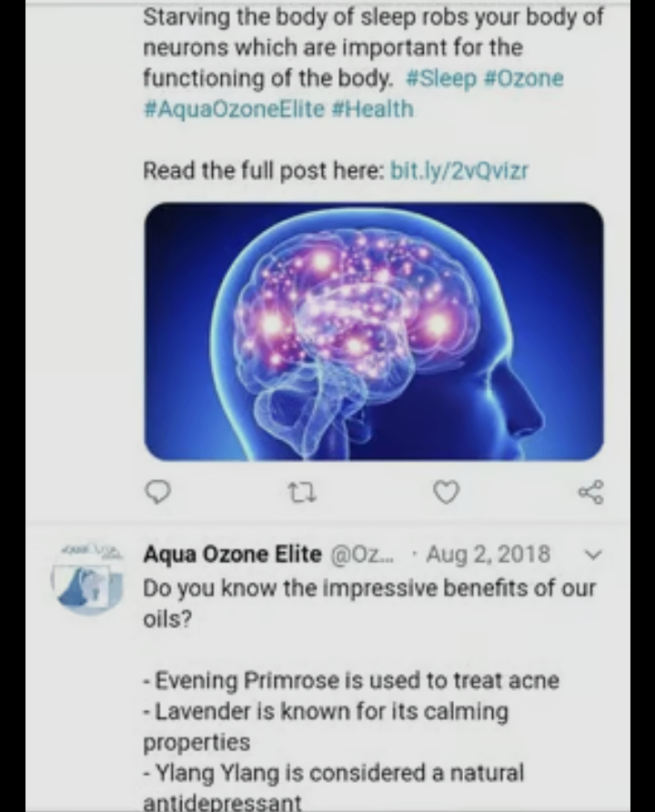Like the tweet with heart icon
The width and height of the screenshot is (655, 812).
pos(446,492)
